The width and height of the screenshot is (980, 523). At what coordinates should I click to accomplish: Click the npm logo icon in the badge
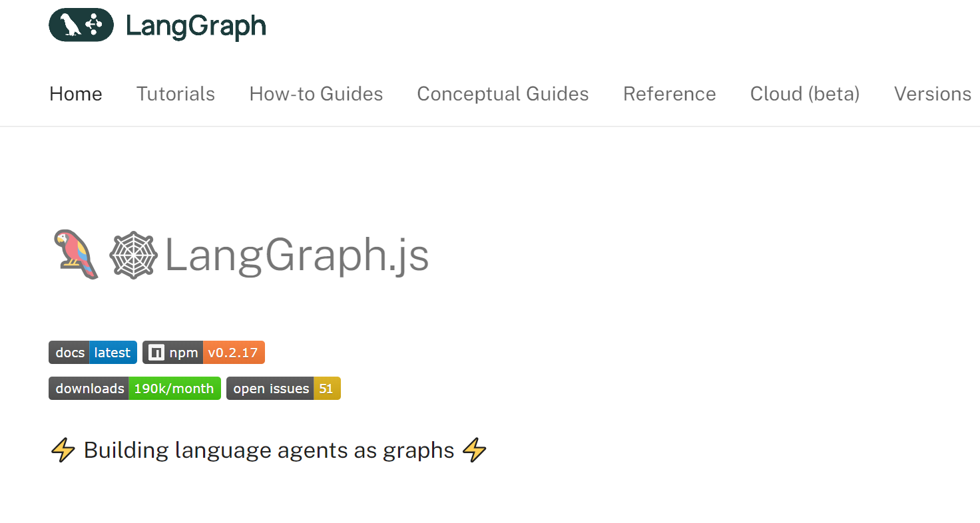156,353
